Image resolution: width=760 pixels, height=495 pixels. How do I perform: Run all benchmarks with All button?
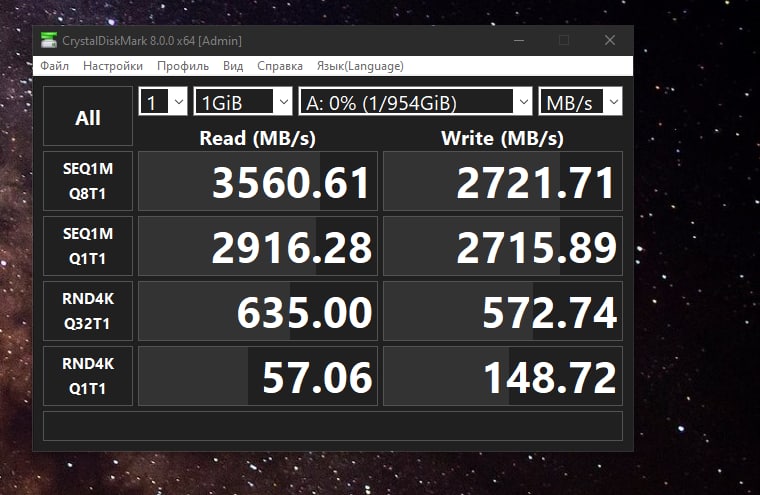[88, 116]
